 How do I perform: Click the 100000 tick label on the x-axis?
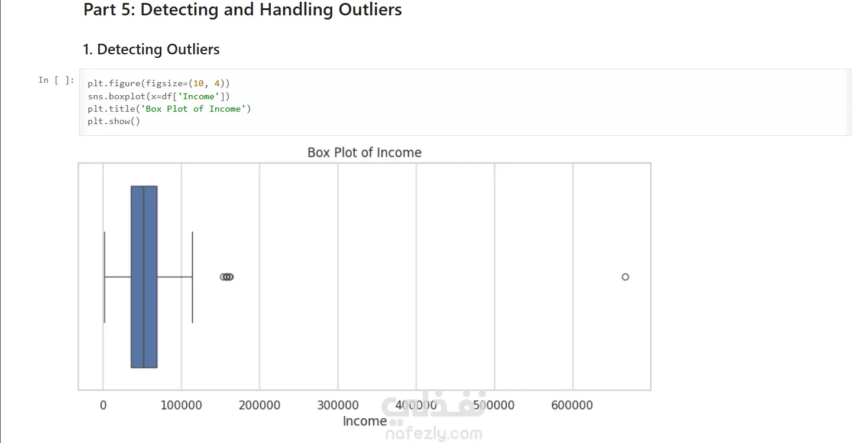click(182, 406)
